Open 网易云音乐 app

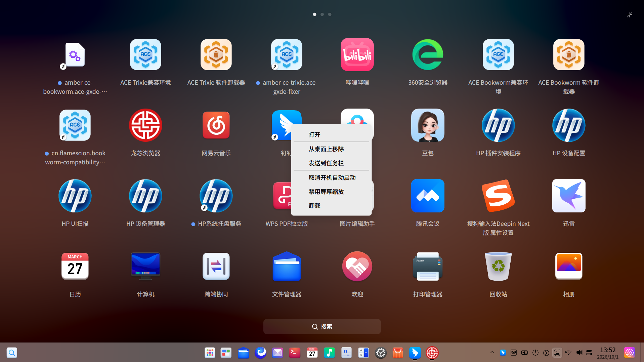pos(216,125)
